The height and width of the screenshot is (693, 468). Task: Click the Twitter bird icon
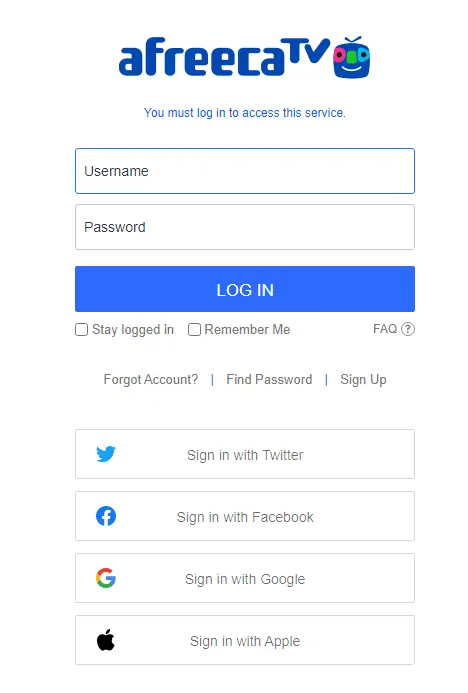point(106,454)
